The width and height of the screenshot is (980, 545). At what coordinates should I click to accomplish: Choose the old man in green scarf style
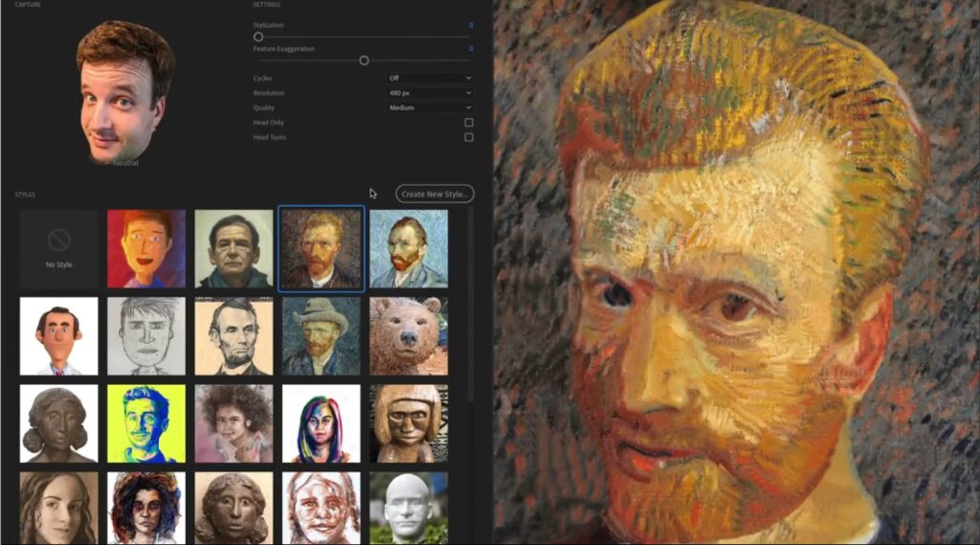pyautogui.click(x=234, y=248)
